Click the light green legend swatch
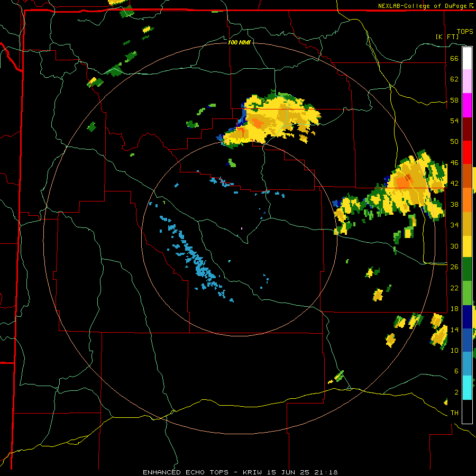This screenshot has height=476, width=476. pos(467,293)
